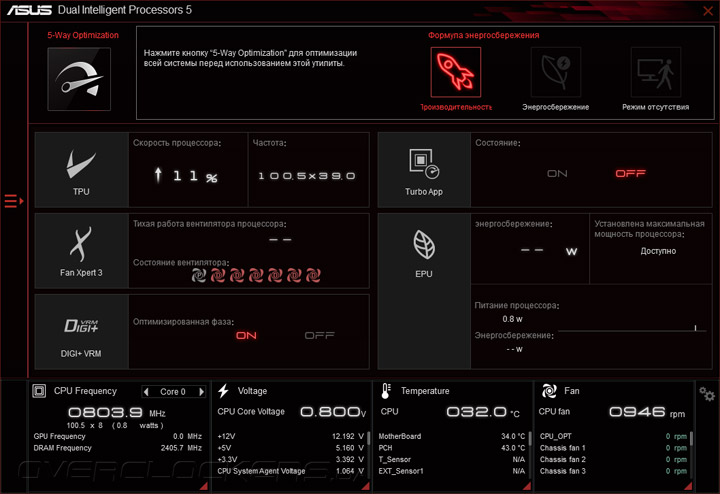720x494 pixels.
Task: Click the 11% CPU speed value
Action: [185, 175]
